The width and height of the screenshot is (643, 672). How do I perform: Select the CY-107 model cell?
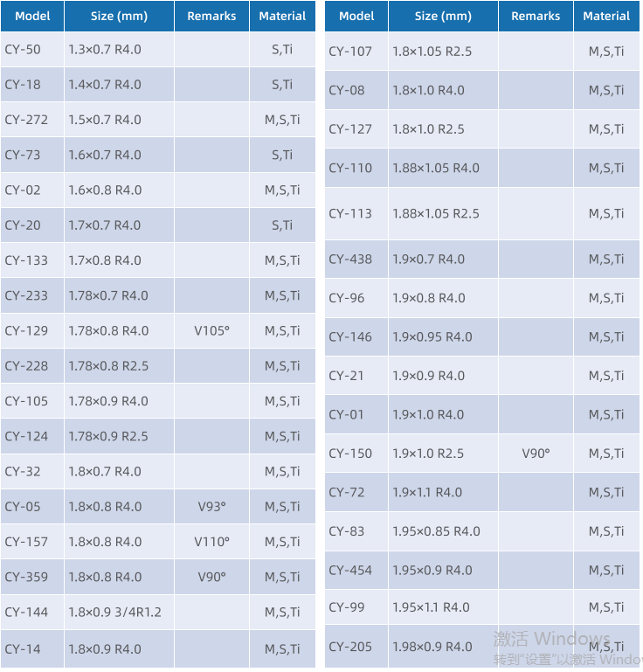point(350,52)
